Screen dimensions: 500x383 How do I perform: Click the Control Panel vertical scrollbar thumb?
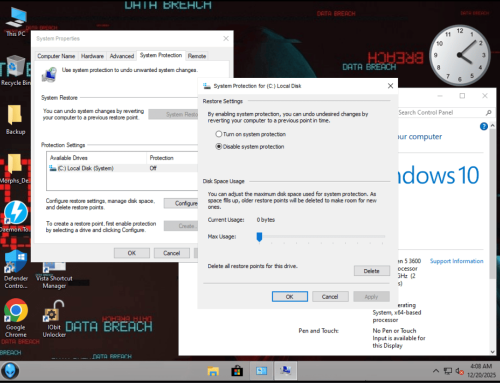(x=492, y=205)
